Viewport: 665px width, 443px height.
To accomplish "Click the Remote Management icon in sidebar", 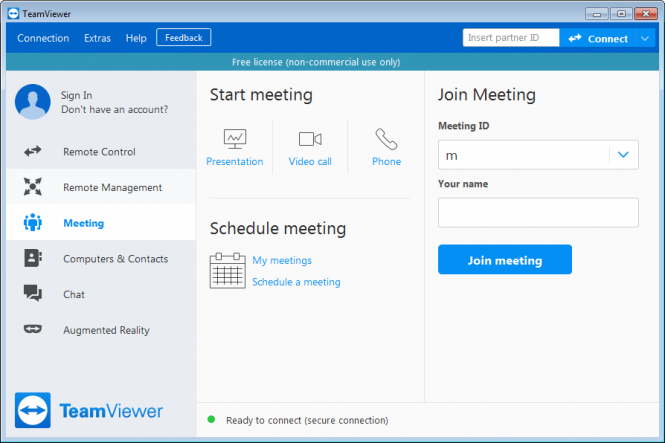I will [33, 187].
